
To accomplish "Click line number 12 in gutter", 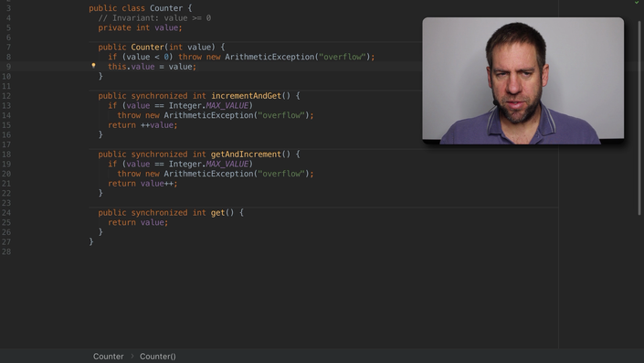I will (6, 96).
